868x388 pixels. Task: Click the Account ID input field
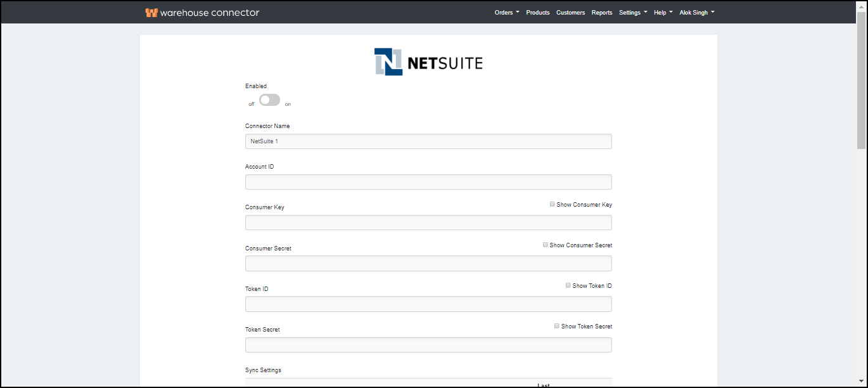tap(428, 181)
